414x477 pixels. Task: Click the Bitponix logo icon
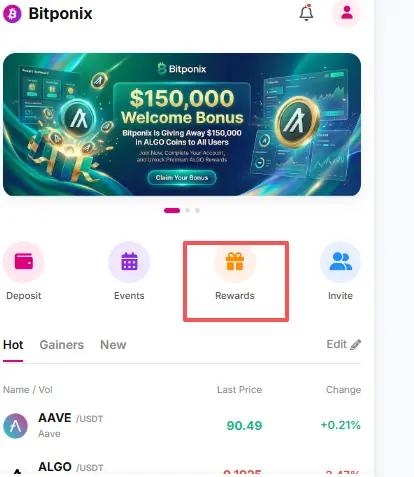coord(12,14)
